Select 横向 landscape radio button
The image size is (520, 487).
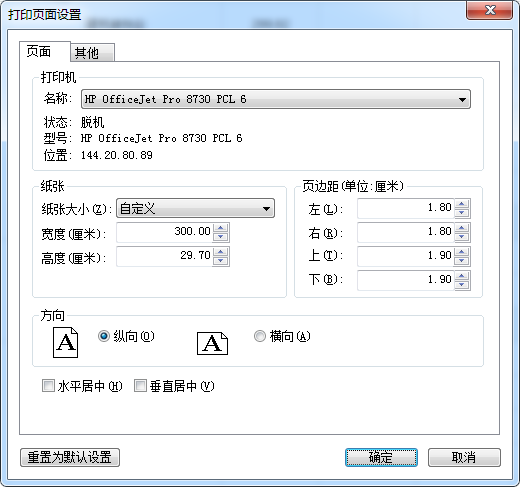tap(260, 336)
